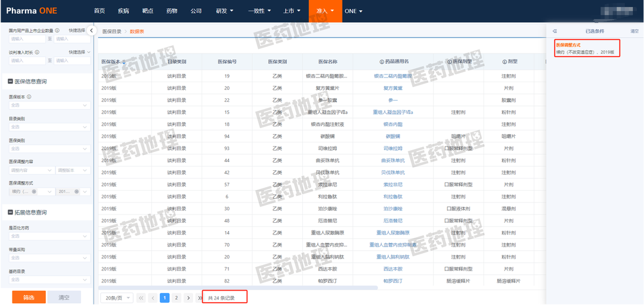
Task: Click the orange 筛选 filter button
Action: (x=29, y=297)
